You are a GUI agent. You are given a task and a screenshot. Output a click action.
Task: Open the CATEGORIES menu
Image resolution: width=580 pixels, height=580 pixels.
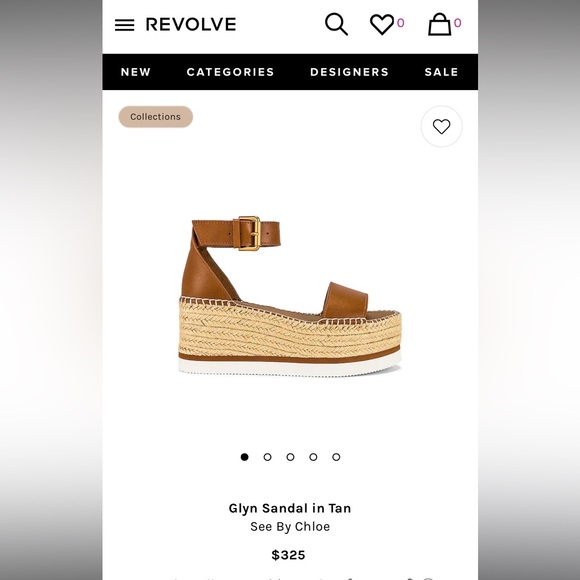tap(230, 72)
